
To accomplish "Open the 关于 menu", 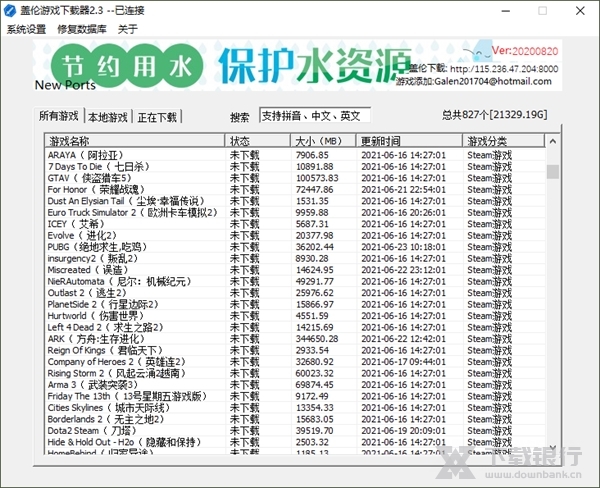I will (x=127, y=29).
